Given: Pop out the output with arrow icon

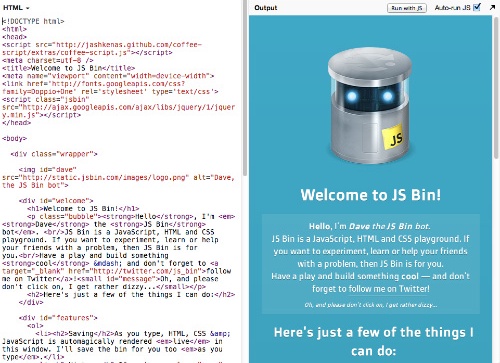Looking at the screenshot, I should [x=492, y=8].
